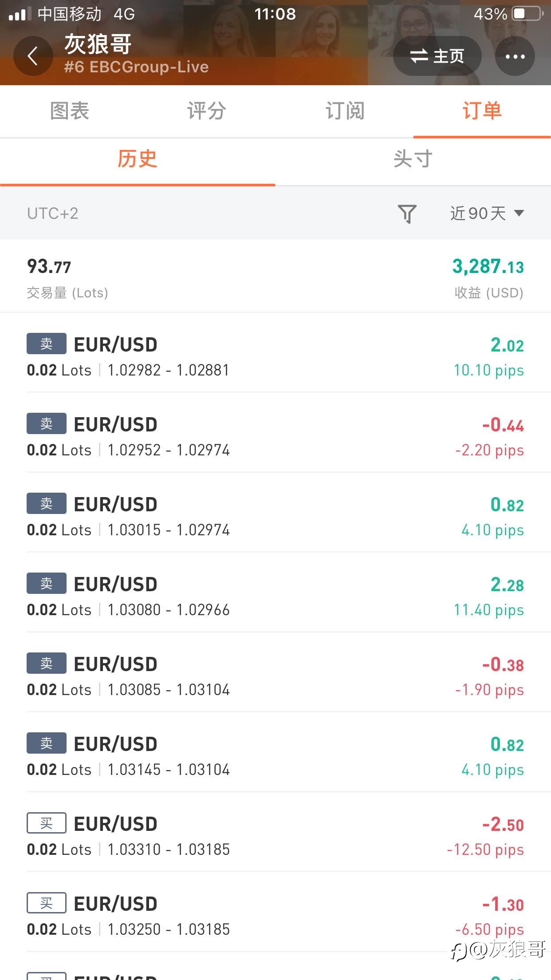Viewport: 551px width, 980px height.
Task: Open the three-dots more options menu
Action: coord(515,56)
